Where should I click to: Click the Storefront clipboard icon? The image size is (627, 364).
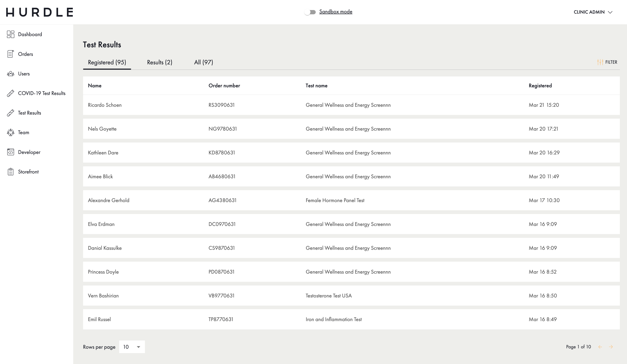click(10, 172)
